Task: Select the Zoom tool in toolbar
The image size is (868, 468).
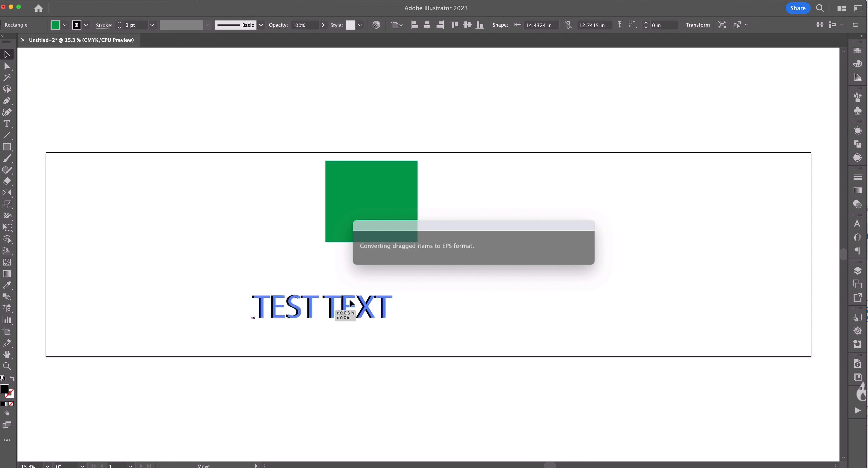Action: click(7, 366)
